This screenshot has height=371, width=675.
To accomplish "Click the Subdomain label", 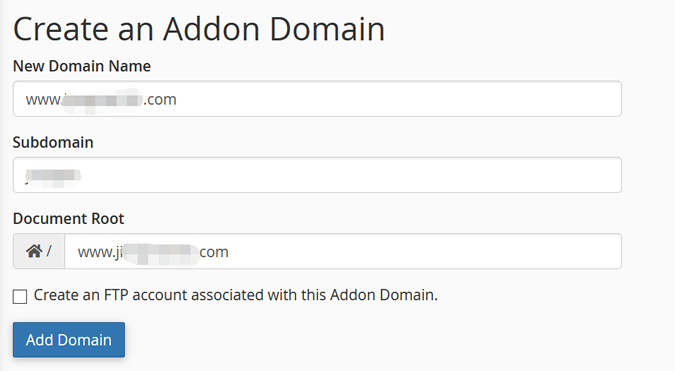I will pos(53,142).
